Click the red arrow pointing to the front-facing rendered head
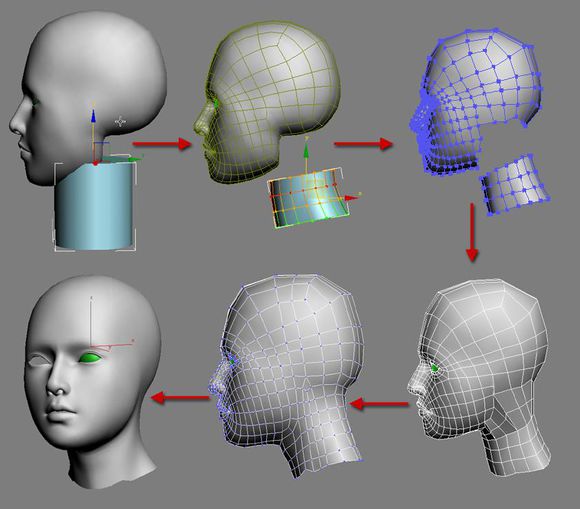 click(x=180, y=398)
